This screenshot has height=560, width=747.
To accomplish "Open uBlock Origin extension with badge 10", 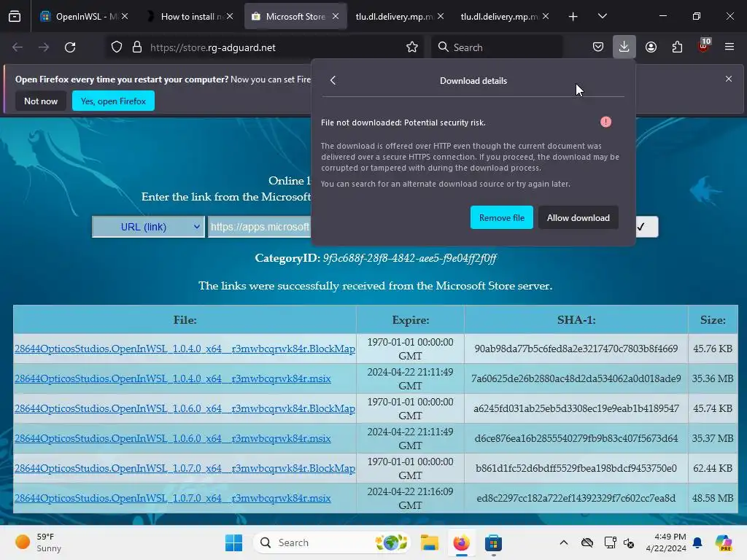I will (703, 46).
